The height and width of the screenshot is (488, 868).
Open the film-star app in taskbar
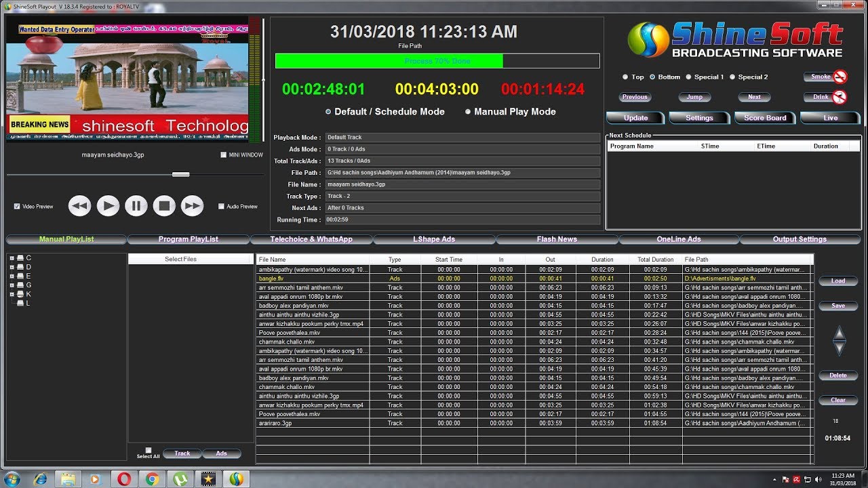209,479
